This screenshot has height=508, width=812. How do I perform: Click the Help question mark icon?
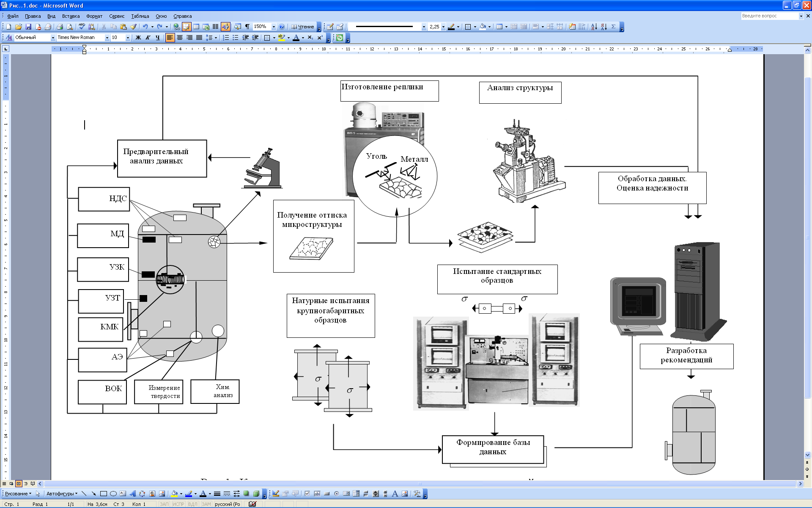[x=282, y=27]
